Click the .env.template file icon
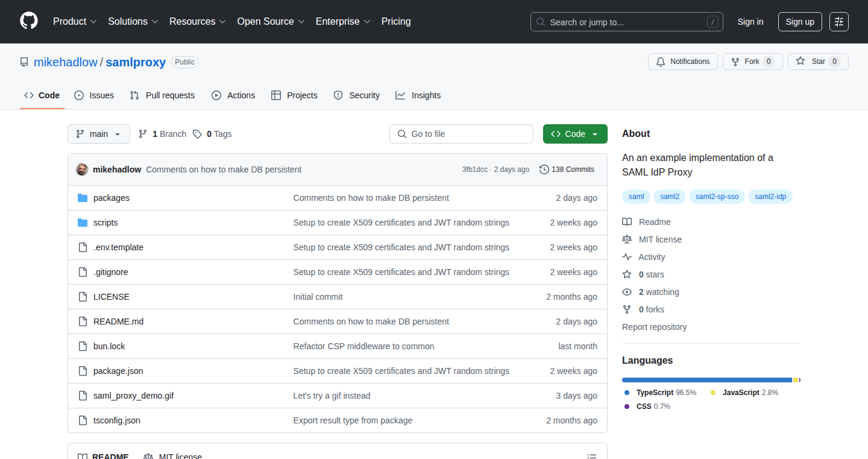This screenshot has height=459, width=868. click(x=83, y=247)
